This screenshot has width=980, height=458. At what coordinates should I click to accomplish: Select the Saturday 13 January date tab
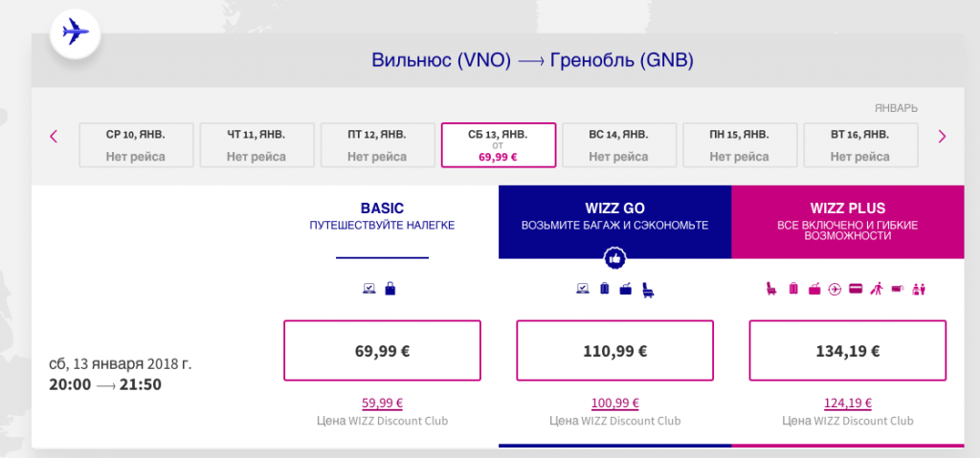(499, 144)
